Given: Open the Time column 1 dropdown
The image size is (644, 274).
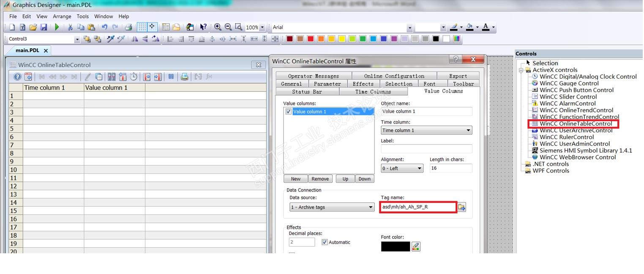Looking at the screenshot, I should (x=426, y=130).
